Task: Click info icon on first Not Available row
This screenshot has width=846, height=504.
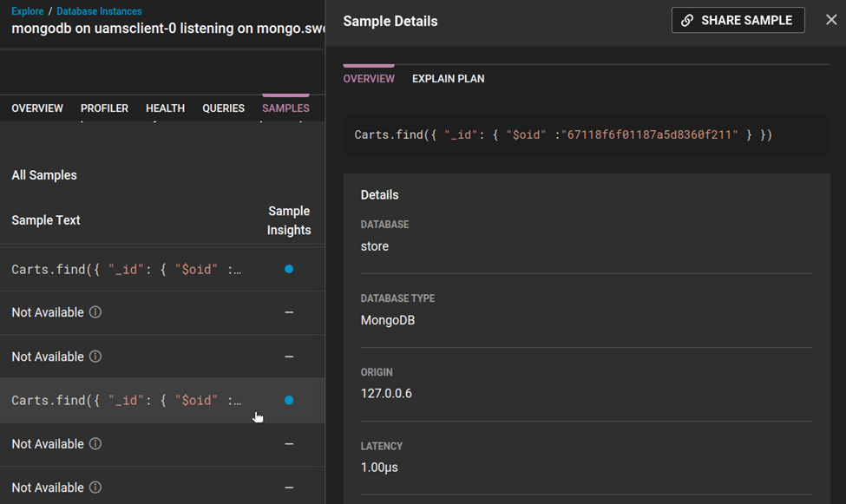Action: tap(95, 312)
